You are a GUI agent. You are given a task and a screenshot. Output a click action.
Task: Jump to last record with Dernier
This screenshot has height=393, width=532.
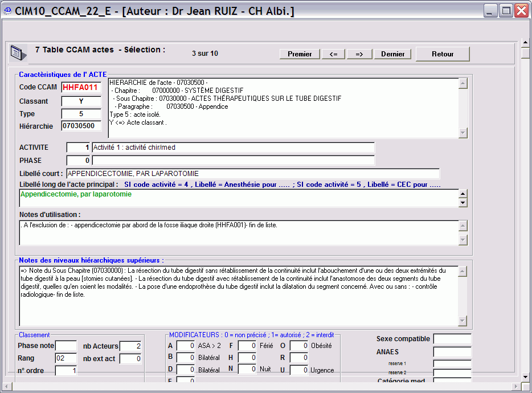(x=392, y=54)
